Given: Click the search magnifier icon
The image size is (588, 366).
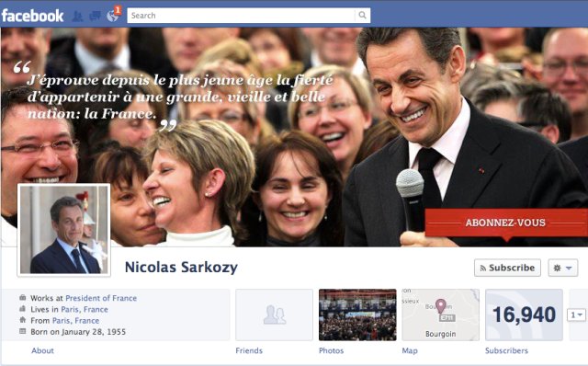Looking at the screenshot, I should [x=362, y=16].
